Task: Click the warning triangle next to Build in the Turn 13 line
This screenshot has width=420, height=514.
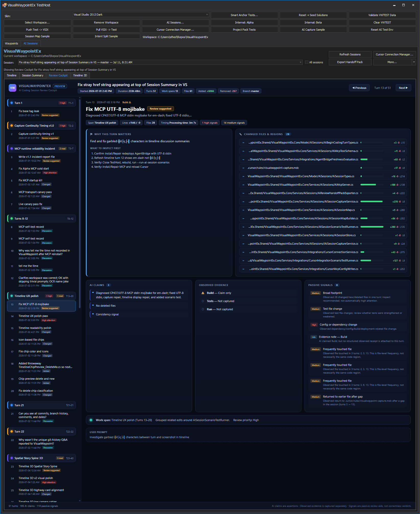Action: coord(130,102)
